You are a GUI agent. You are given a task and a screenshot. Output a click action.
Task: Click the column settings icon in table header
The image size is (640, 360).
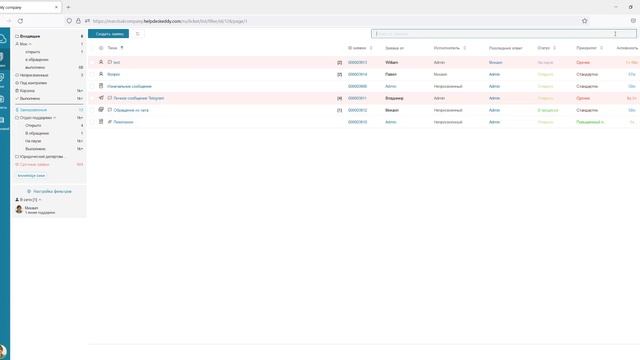coord(101,48)
